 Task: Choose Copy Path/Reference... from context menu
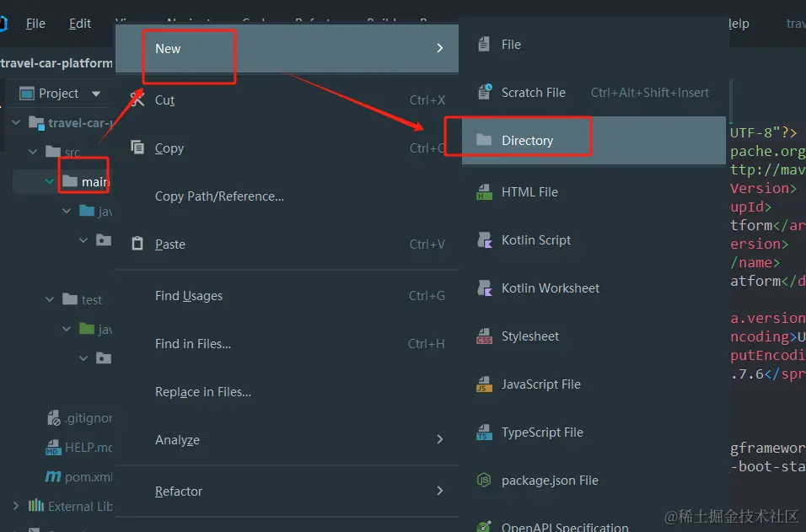click(x=287, y=196)
